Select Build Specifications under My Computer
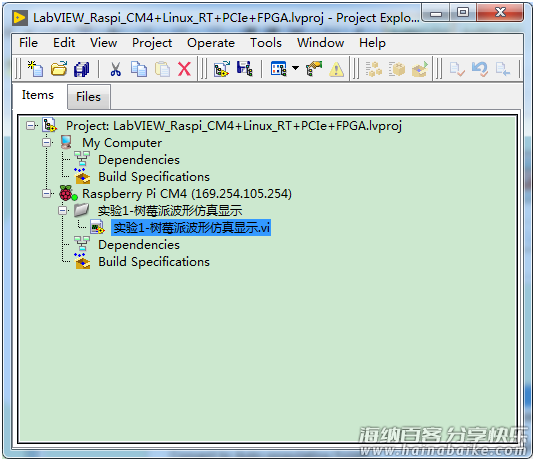 pos(154,177)
